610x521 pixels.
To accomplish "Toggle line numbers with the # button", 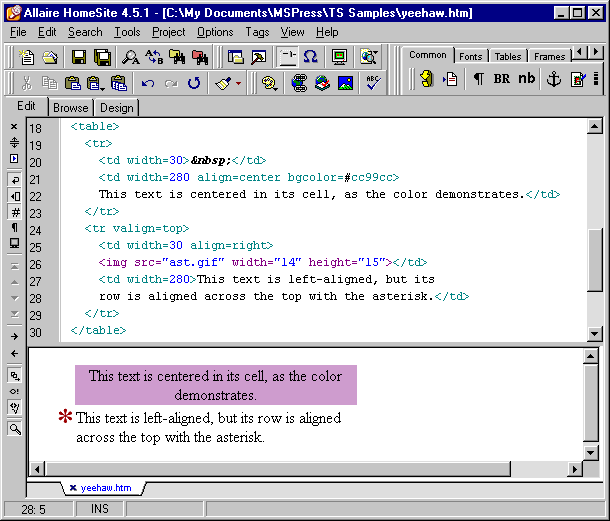I will (14, 211).
